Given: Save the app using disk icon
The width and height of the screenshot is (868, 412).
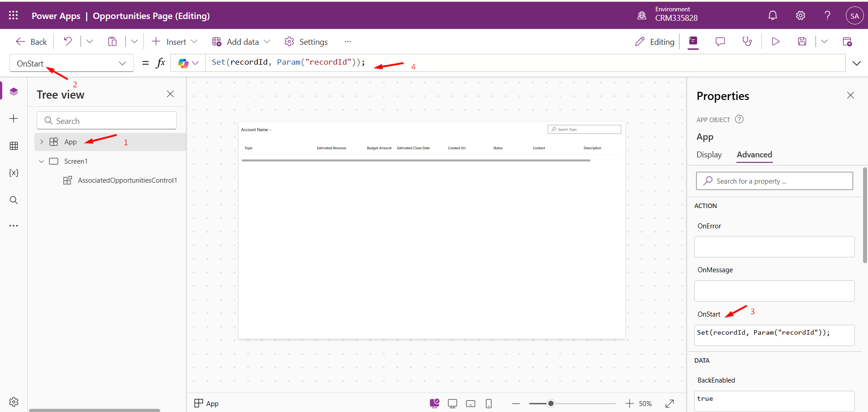Looking at the screenshot, I should [802, 42].
